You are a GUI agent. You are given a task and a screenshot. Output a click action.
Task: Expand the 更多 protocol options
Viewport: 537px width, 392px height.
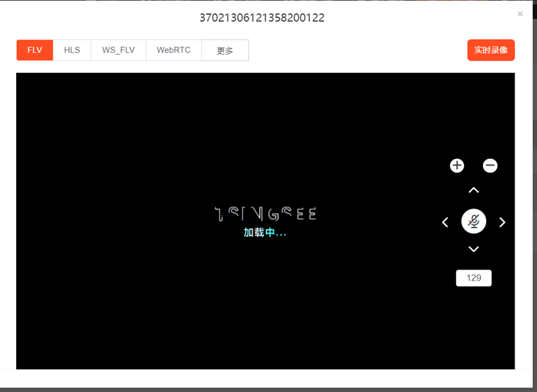point(225,50)
